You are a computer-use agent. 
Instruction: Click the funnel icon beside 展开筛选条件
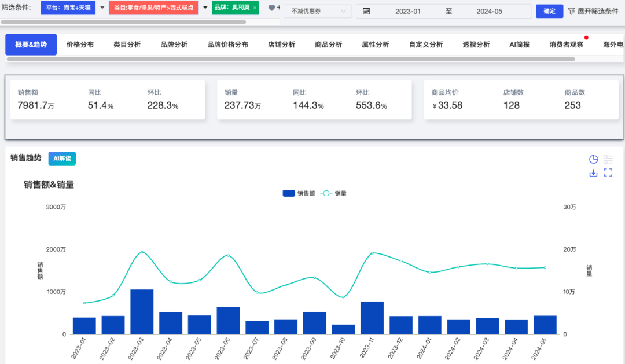pyautogui.click(x=573, y=11)
